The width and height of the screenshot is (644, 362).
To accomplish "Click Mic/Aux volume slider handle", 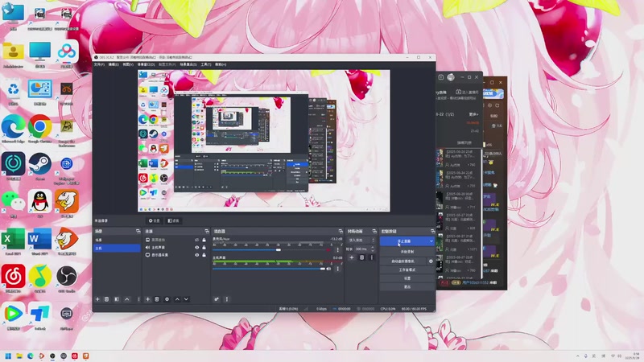I will (279, 249).
